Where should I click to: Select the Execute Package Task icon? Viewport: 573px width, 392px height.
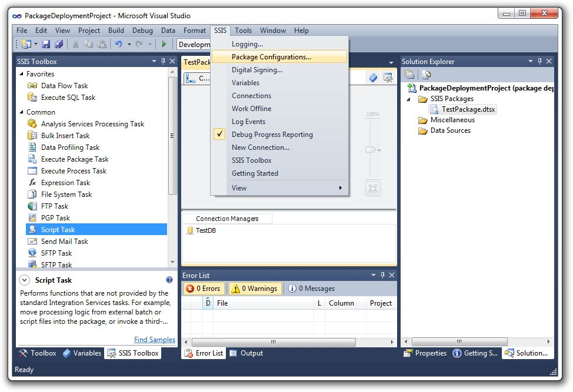pos(32,159)
